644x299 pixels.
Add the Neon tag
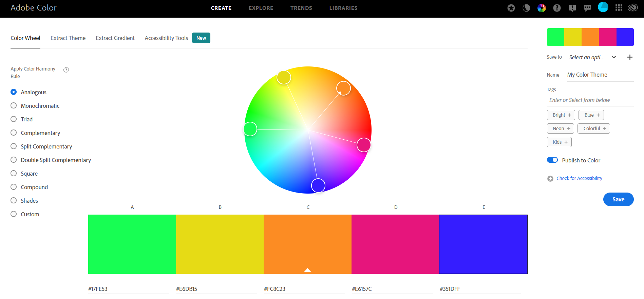point(561,128)
